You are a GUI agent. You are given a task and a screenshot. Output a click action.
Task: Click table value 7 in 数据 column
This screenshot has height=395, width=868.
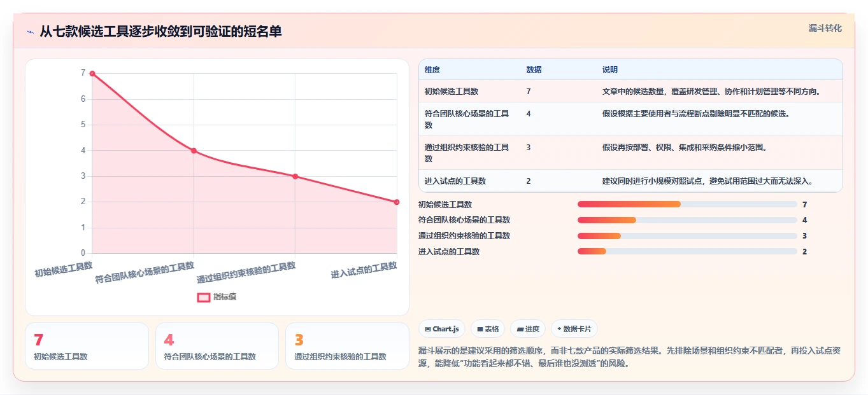(x=529, y=92)
